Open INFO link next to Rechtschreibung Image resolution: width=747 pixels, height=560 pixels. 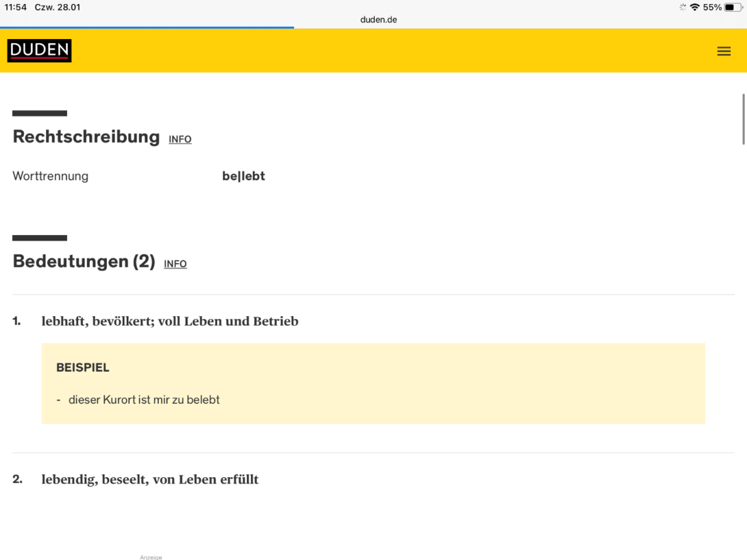pos(180,139)
